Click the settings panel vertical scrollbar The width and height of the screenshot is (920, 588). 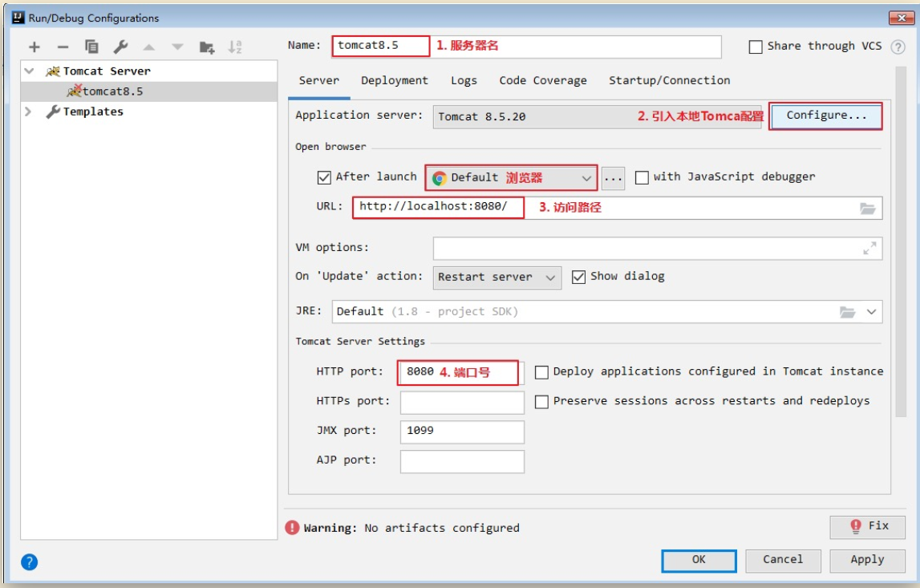coord(902,241)
